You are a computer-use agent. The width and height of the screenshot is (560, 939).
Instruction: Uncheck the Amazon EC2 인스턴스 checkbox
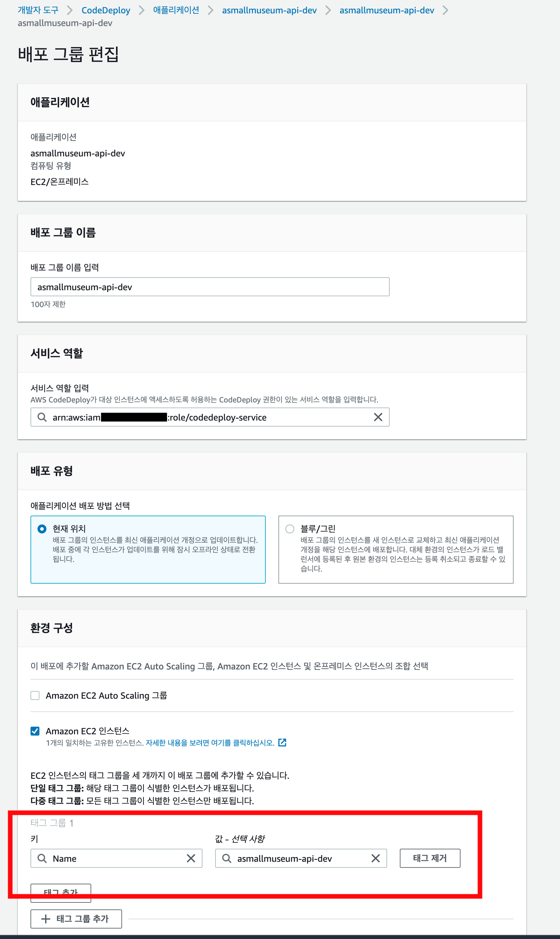35,731
